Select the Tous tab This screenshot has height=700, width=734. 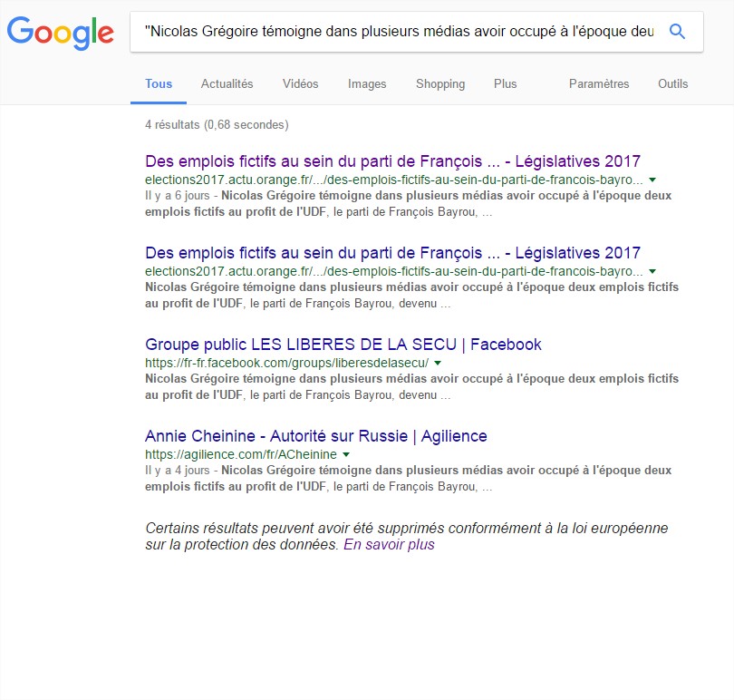[x=159, y=83]
